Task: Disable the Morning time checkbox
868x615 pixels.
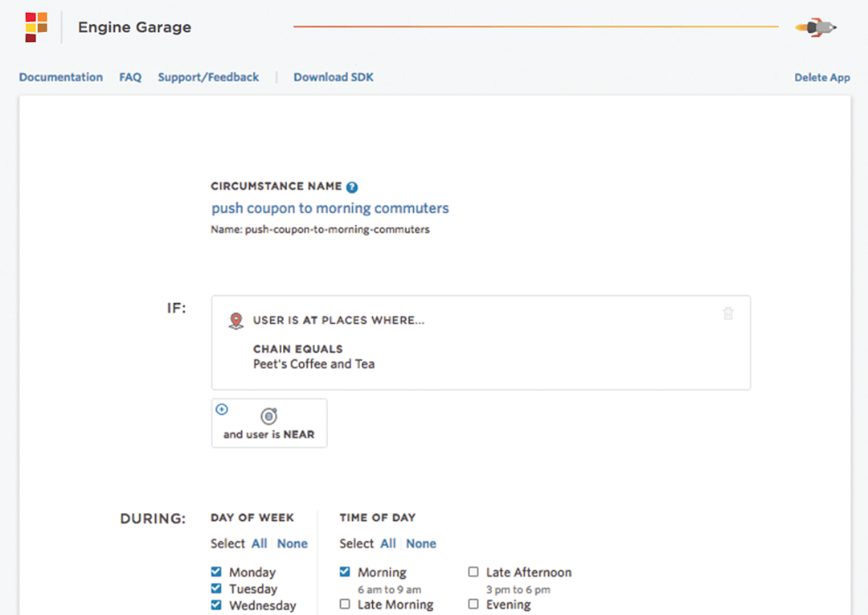Action: pos(345,572)
